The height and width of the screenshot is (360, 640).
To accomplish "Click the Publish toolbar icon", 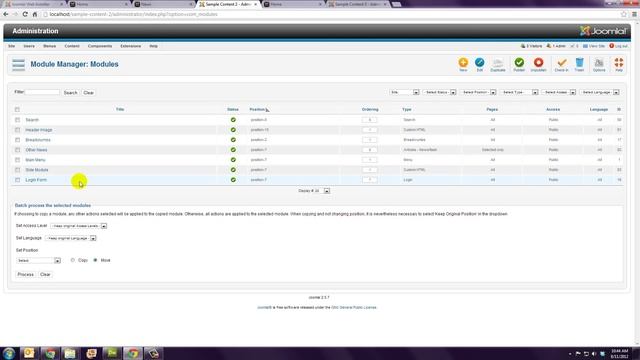I will 519,64.
